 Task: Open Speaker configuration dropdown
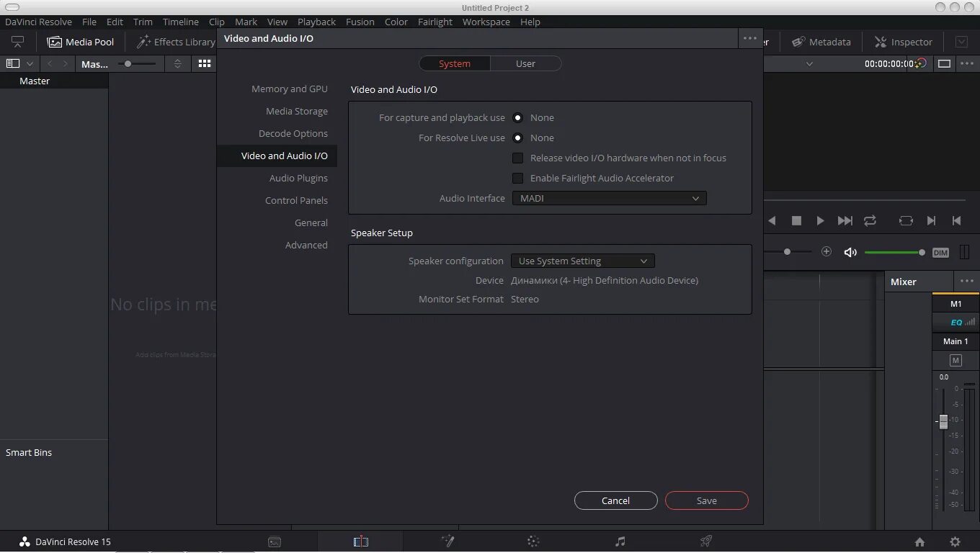click(582, 261)
